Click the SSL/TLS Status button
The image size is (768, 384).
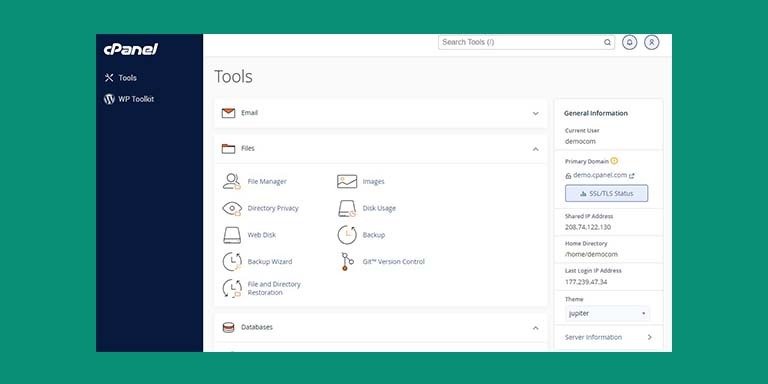[x=606, y=193]
